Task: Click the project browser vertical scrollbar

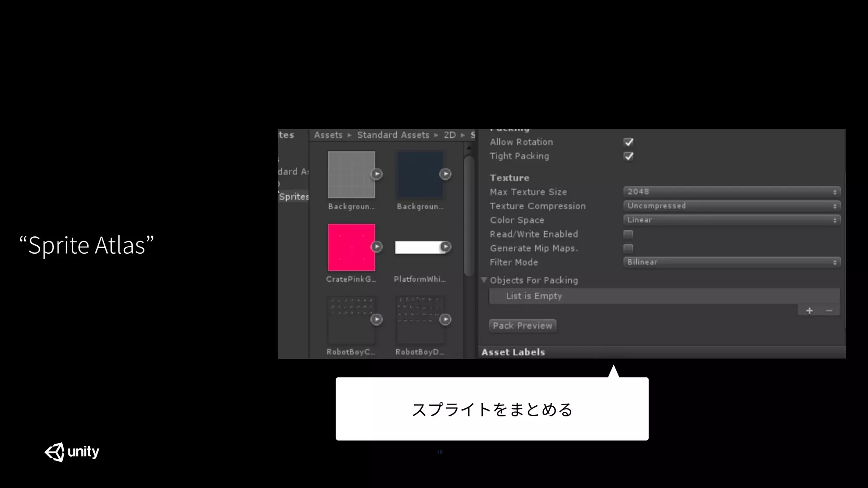Action: click(x=469, y=216)
